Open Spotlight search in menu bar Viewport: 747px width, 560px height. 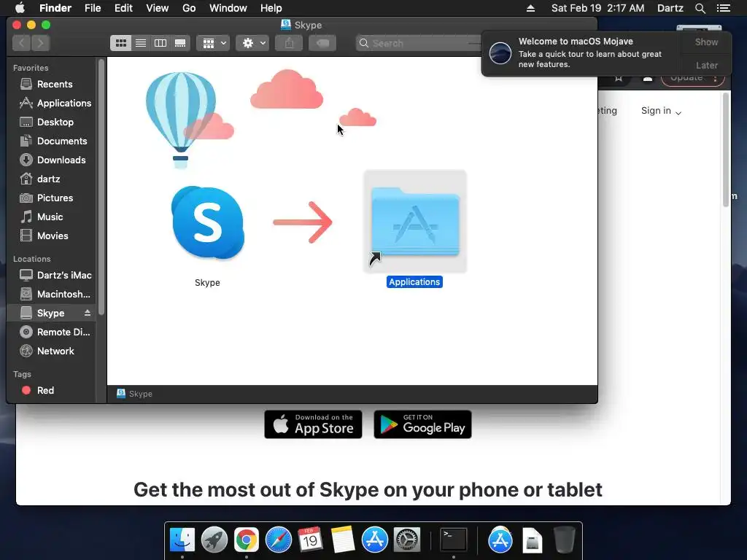pyautogui.click(x=700, y=8)
